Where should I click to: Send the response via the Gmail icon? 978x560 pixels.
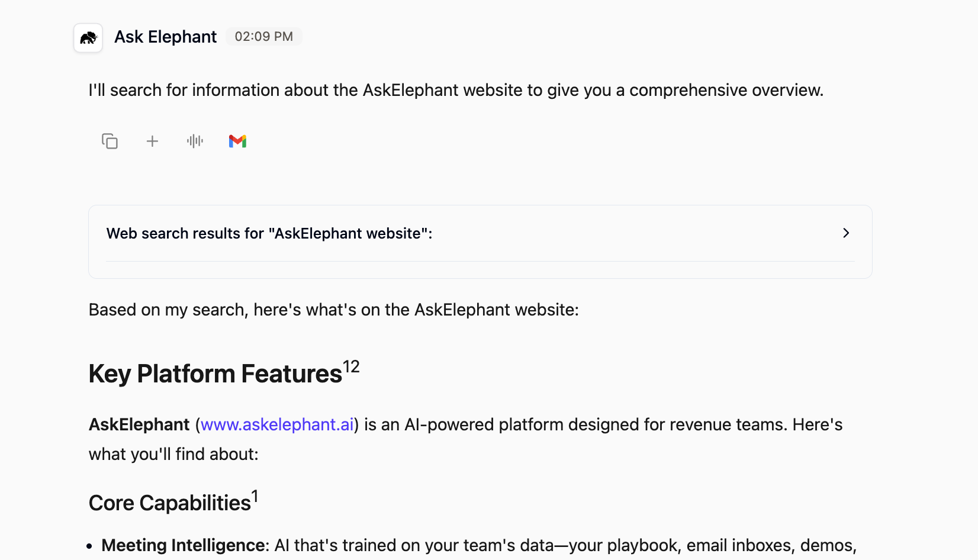pyautogui.click(x=237, y=141)
